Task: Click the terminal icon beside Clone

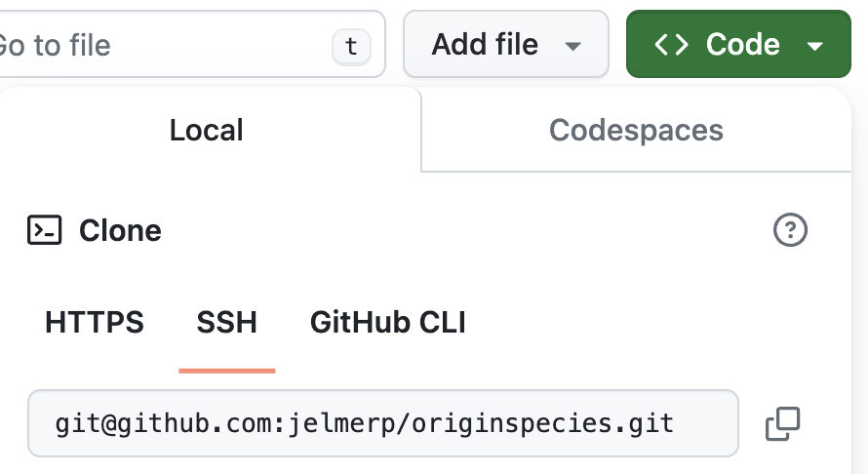Action: point(45,230)
